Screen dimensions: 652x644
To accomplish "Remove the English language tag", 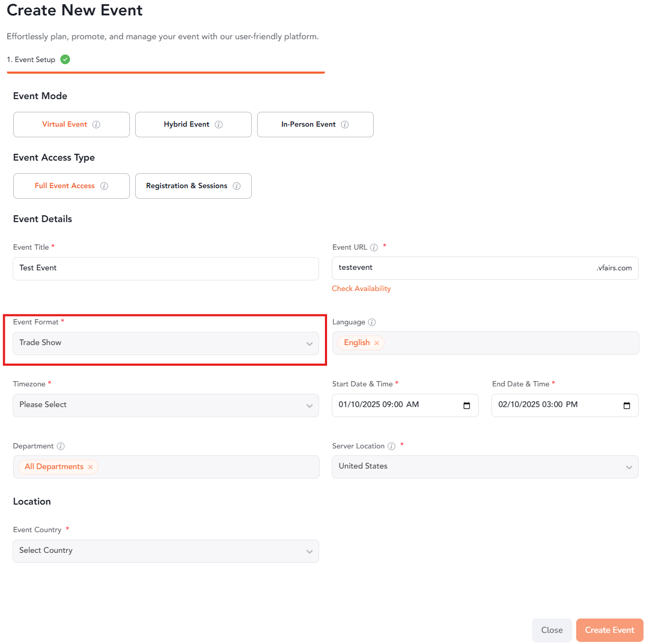I will [376, 343].
